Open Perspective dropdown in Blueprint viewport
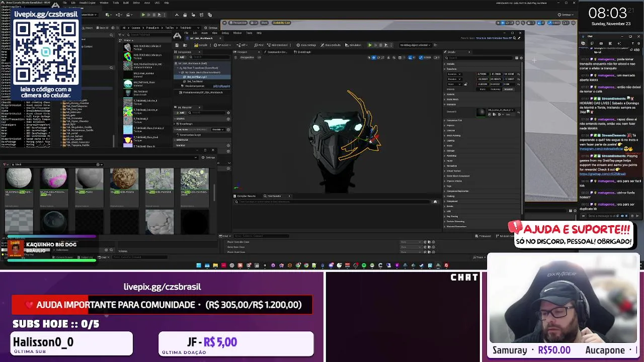The image size is (644, 362). point(247,57)
